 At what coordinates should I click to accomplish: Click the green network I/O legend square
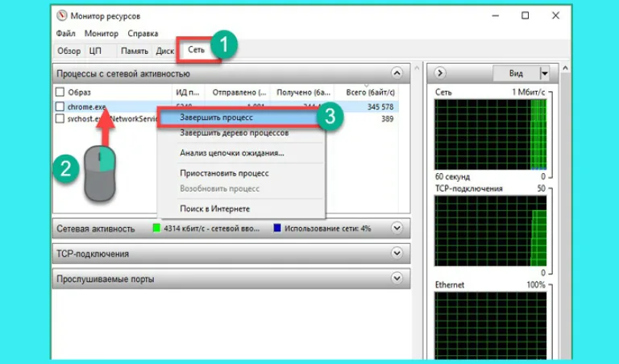(156, 228)
